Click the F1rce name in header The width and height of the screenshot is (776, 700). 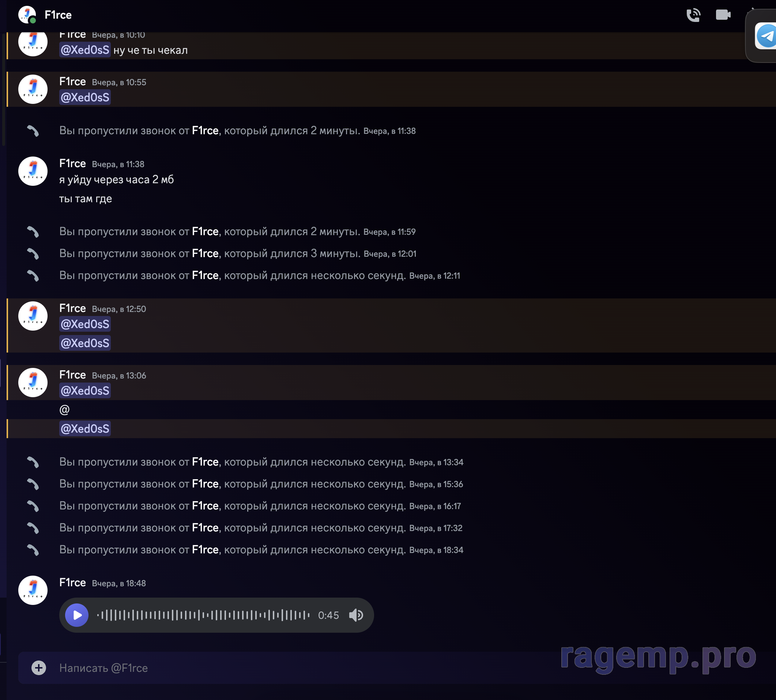[58, 15]
